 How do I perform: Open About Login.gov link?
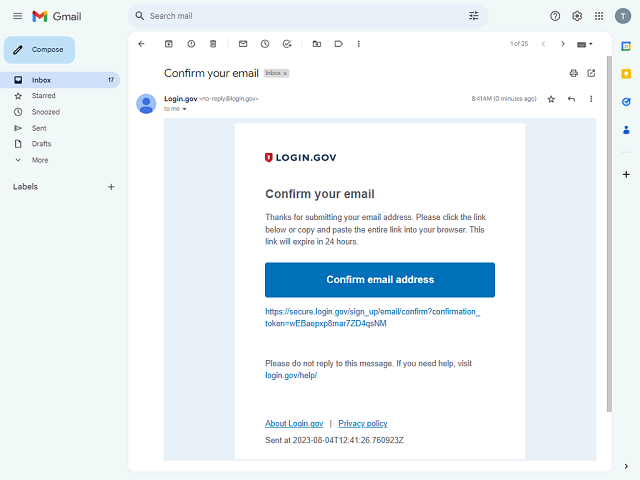point(294,423)
